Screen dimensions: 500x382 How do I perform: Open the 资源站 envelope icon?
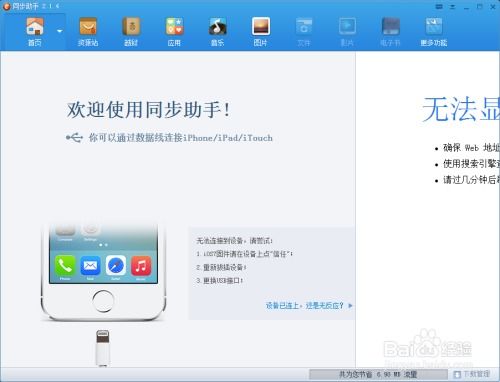[88, 32]
